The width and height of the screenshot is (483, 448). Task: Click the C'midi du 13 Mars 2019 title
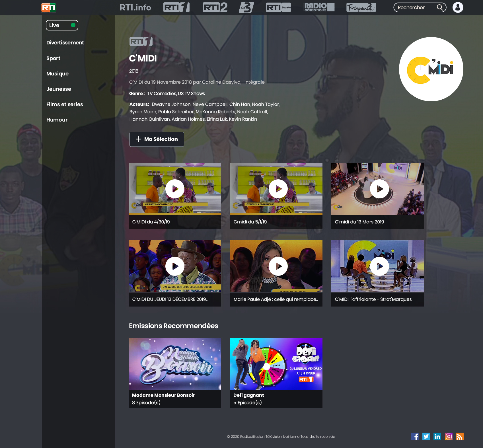point(359,222)
